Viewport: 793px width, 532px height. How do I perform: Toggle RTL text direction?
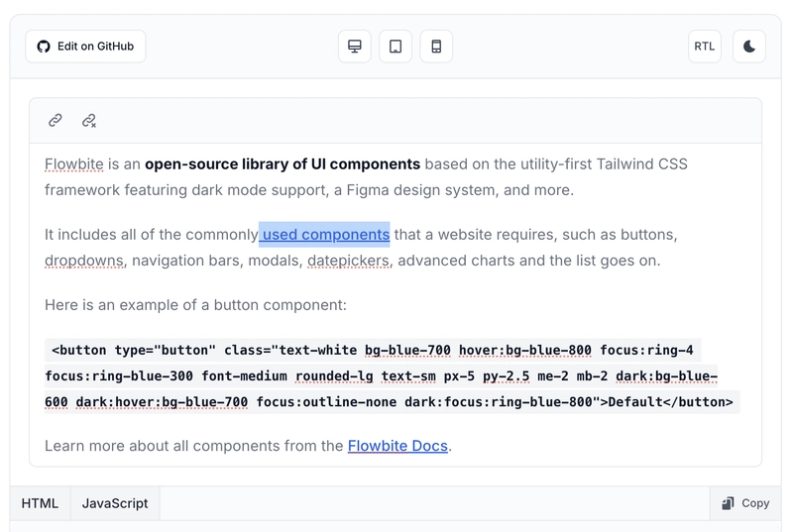(x=705, y=47)
